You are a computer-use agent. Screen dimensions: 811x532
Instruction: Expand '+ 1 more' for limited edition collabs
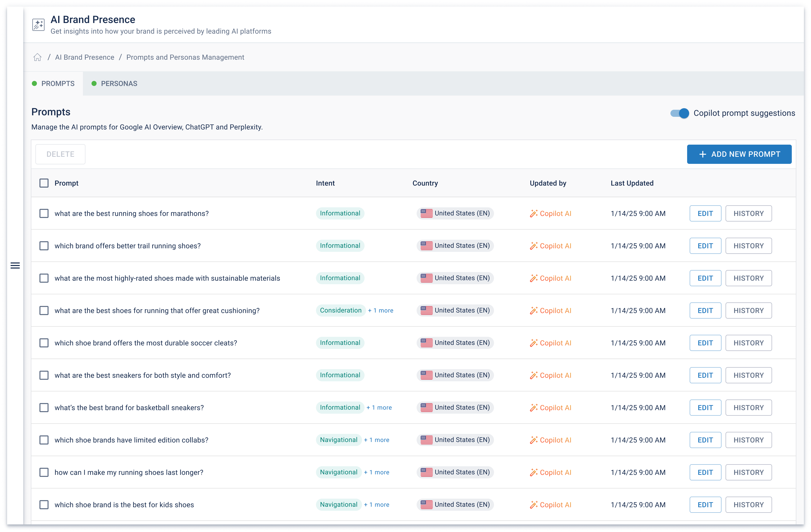point(376,440)
